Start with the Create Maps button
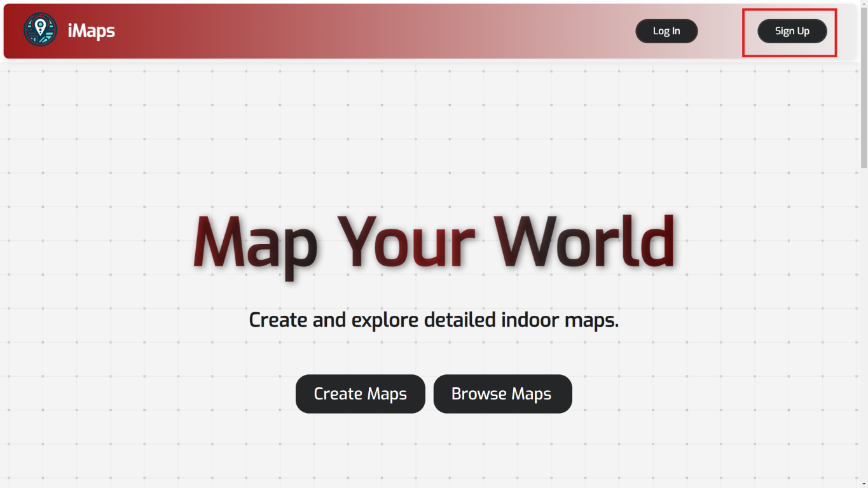This screenshot has width=868, height=488. click(360, 394)
